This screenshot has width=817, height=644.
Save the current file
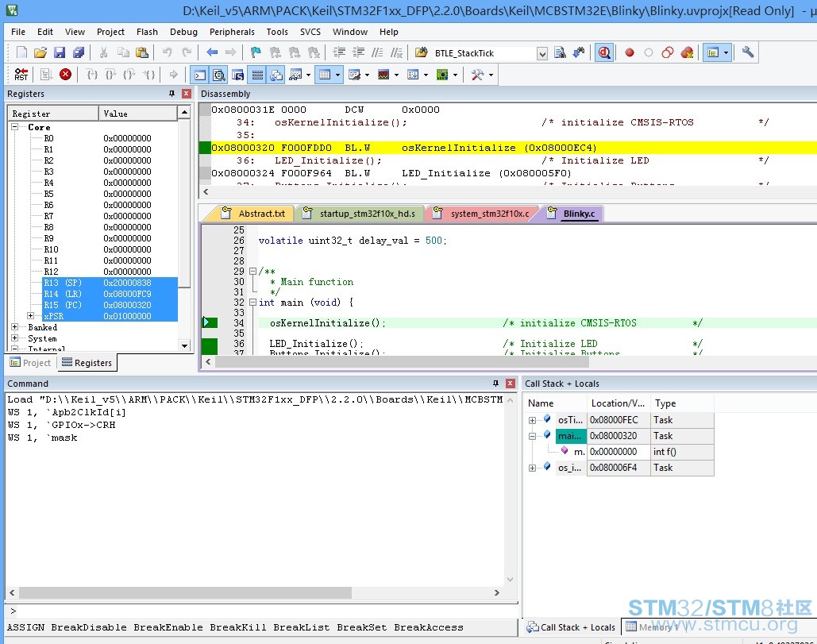[60, 52]
